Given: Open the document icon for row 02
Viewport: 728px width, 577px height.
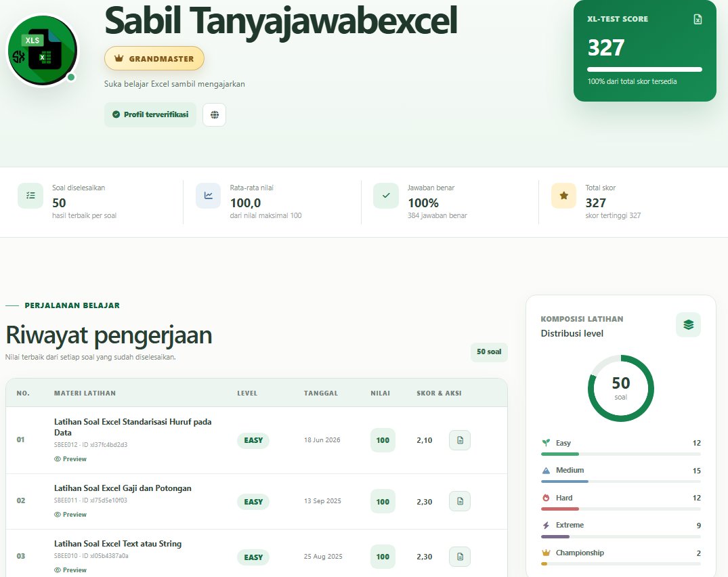Looking at the screenshot, I should point(460,501).
